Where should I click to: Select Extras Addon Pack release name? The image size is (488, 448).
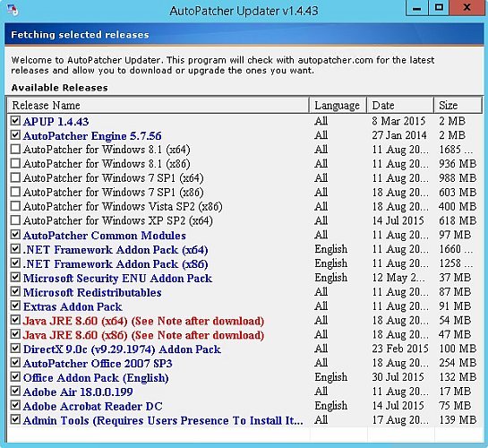tap(73, 306)
